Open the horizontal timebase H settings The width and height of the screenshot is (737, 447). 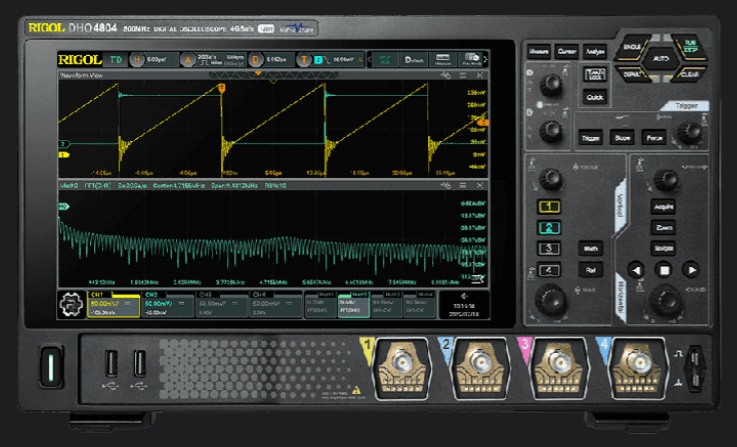click(x=138, y=60)
